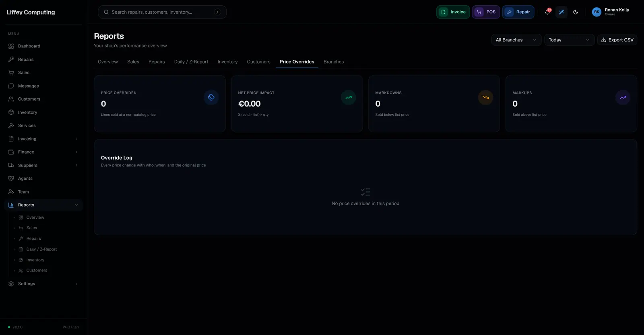This screenshot has height=335, width=644.
Task: Click the RK user avatar
Action: (597, 12)
